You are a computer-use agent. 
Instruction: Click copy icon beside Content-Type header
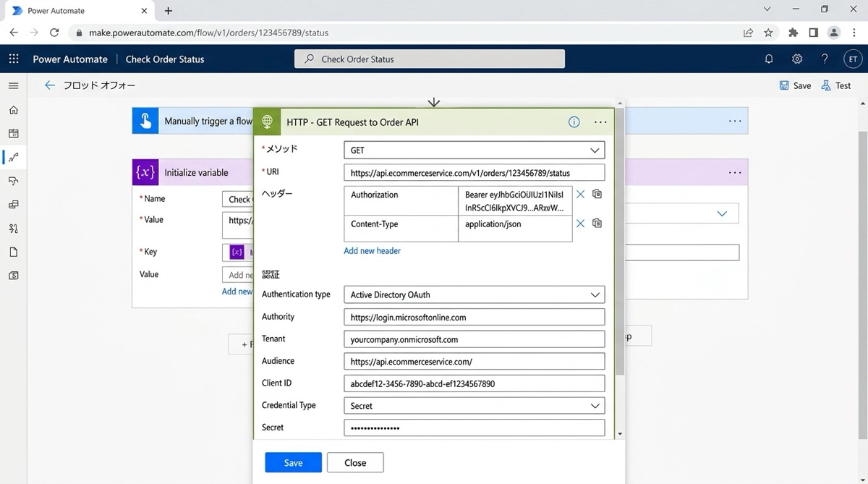pos(597,224)
